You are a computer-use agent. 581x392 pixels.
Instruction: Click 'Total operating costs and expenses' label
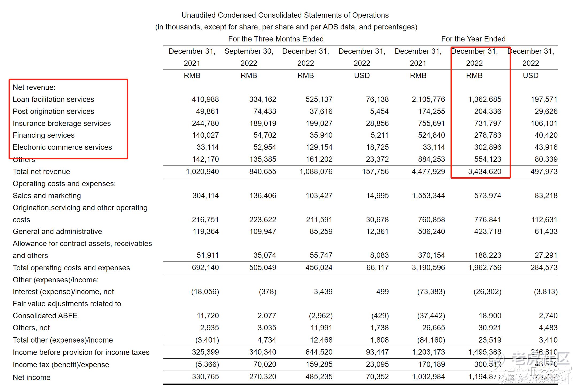pos(71,268)
